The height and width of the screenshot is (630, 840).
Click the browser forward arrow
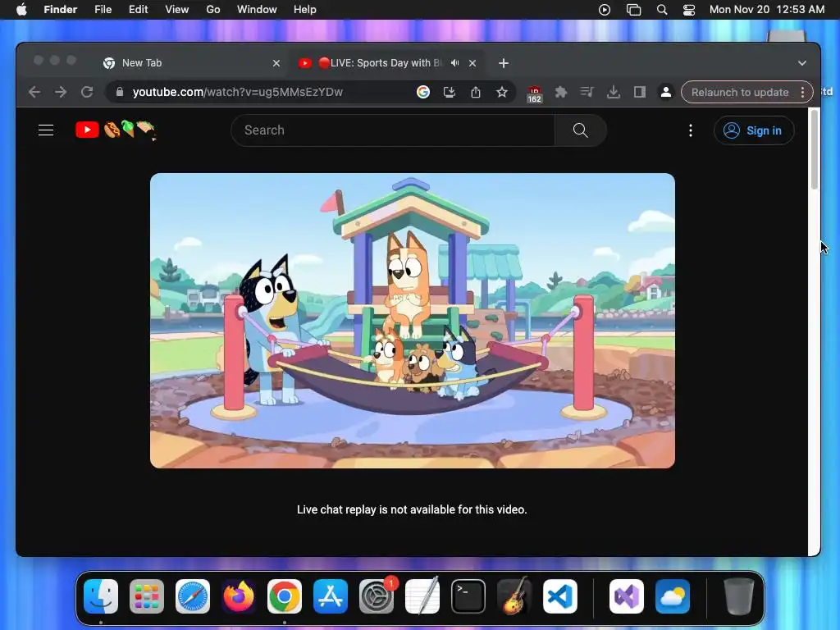tap(61, 92)
